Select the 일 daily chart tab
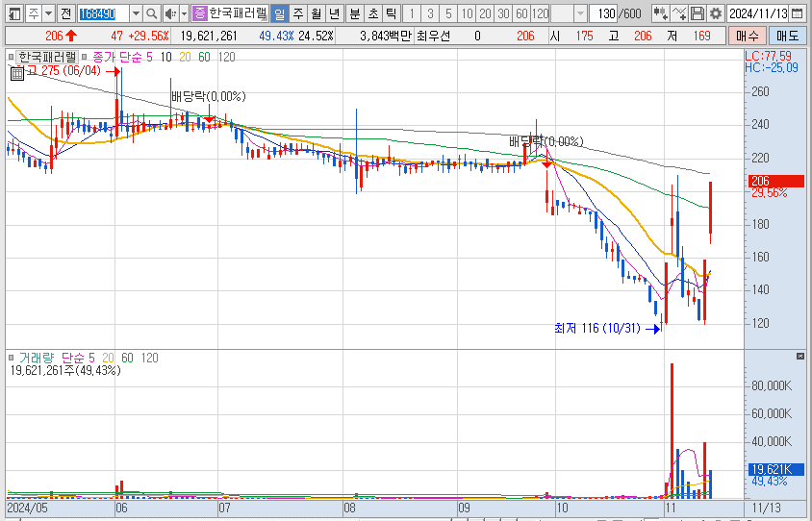The height and width of the screenshot is (521, 812). [x=280, y=13]
